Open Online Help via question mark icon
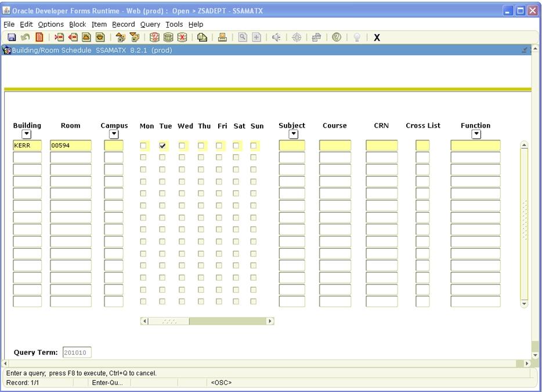The image size is (542, 392). tap(337, 37)
